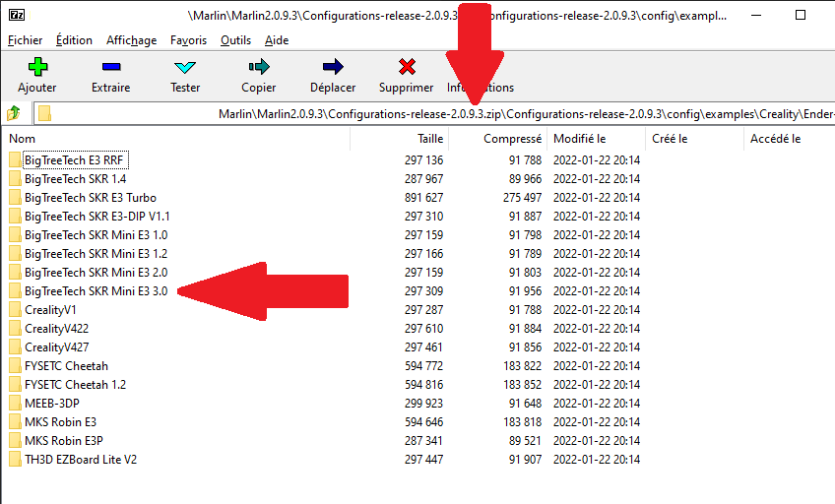Click folder icon of TH3D EZBoard Lite V2

tap(16, 460)
